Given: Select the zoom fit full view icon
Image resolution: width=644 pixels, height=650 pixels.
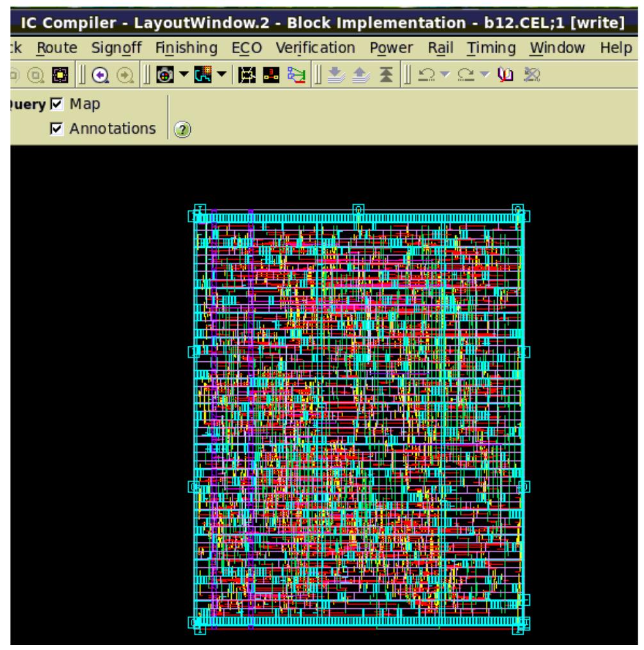Looking at the screenshot, I should (x=61, y=74).
